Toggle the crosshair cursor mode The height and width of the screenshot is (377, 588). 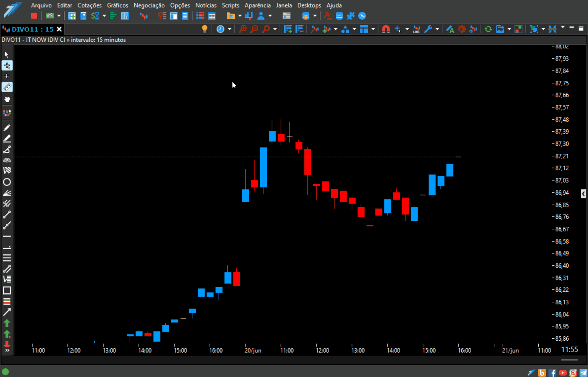pyautogui.click(x=7, y=65)
